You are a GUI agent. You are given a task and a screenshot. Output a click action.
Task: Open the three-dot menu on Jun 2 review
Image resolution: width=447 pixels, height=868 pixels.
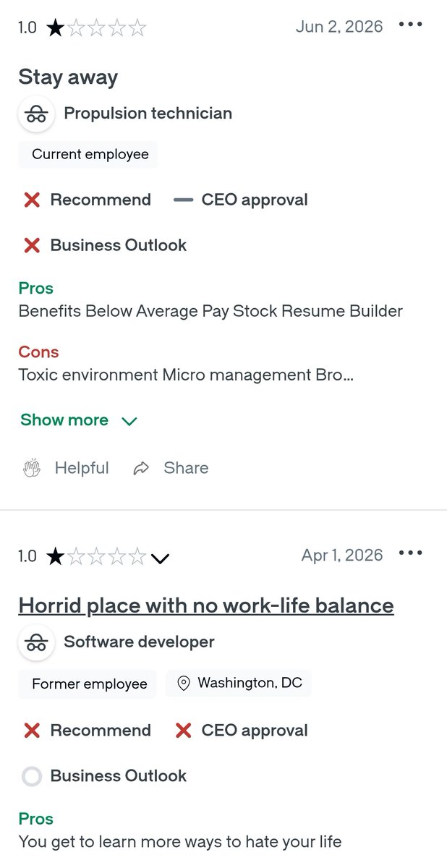pos(410,25)
